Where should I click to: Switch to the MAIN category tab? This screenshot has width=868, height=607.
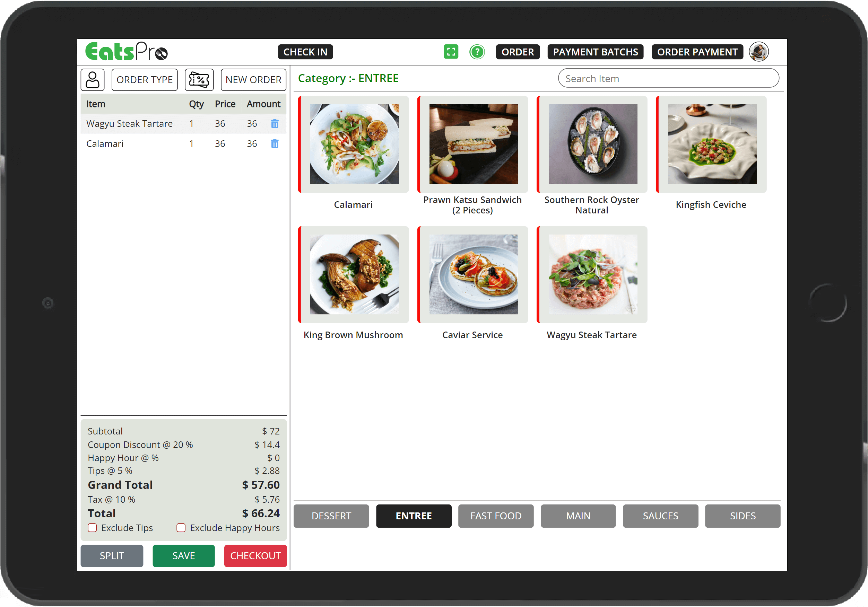point(578,516)
